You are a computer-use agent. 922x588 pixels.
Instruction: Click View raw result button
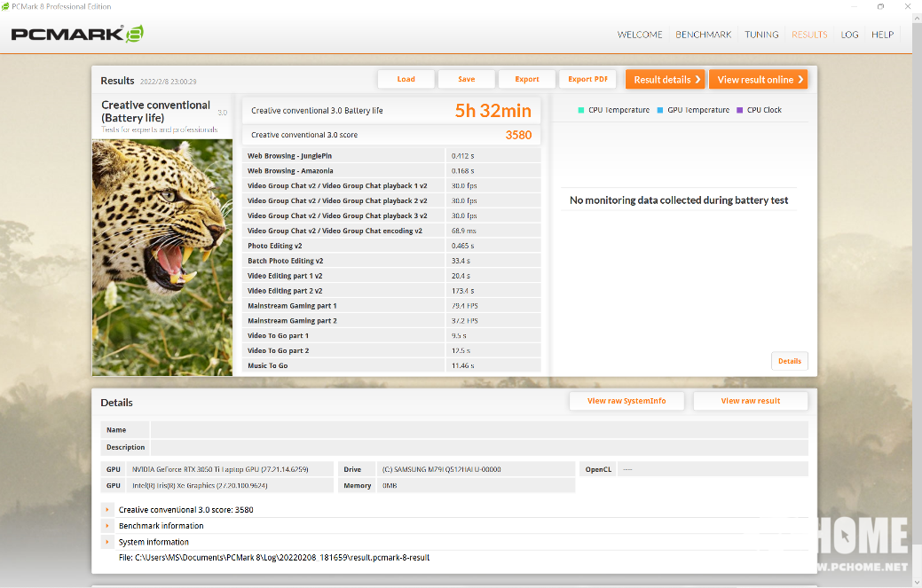[751, 401]
